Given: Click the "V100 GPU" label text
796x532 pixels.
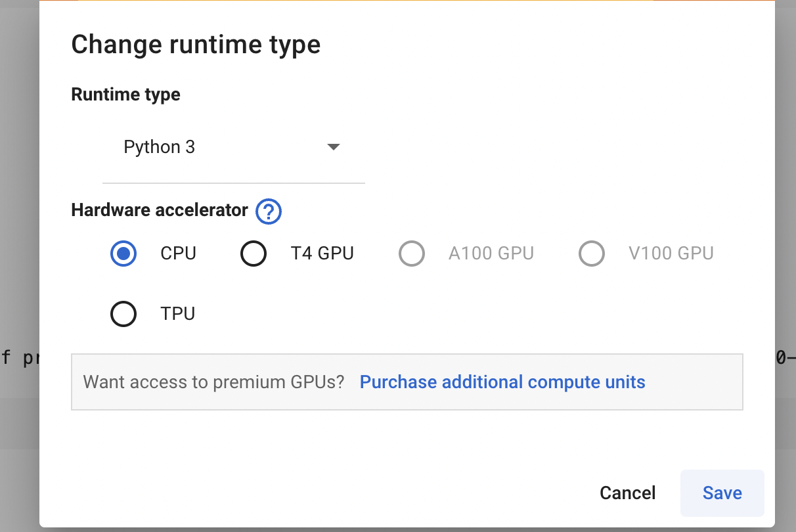Looking at the screenshot, I should [x=671, y=254].
